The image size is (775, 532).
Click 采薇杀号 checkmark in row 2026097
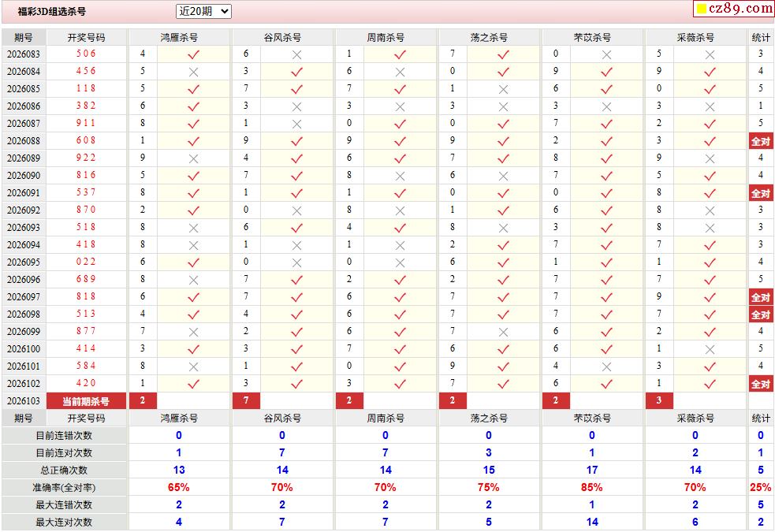click(710, 297)
